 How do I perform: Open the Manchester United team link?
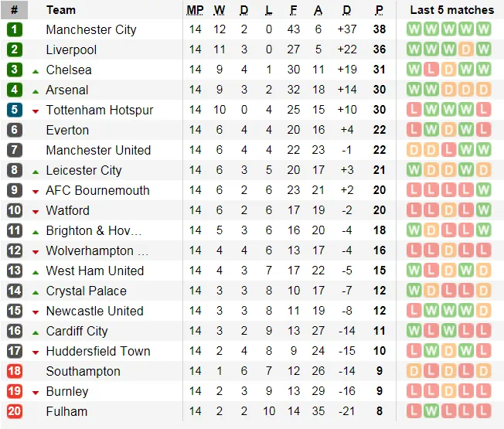98,150
